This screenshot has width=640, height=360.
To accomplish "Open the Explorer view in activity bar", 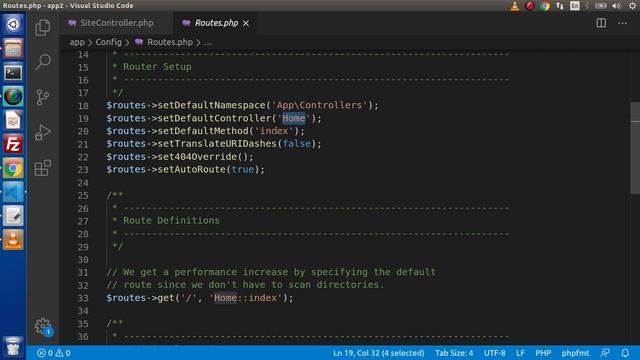I will [x=42, y=28].
